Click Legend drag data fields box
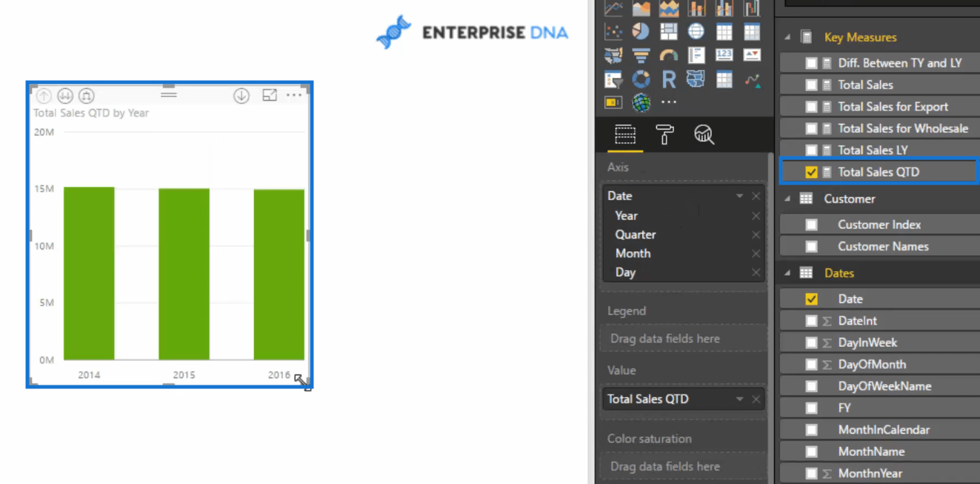 pyautogui.click(x=684, y=339)
